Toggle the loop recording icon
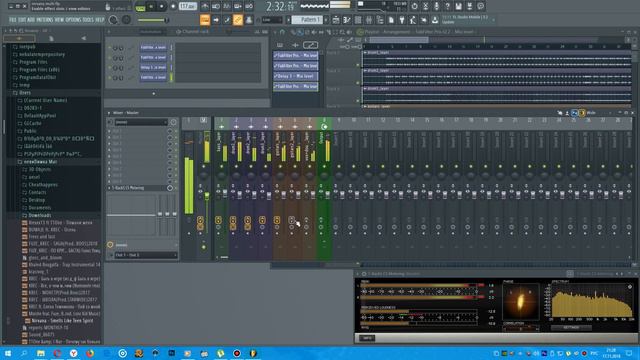 [249, 7]
